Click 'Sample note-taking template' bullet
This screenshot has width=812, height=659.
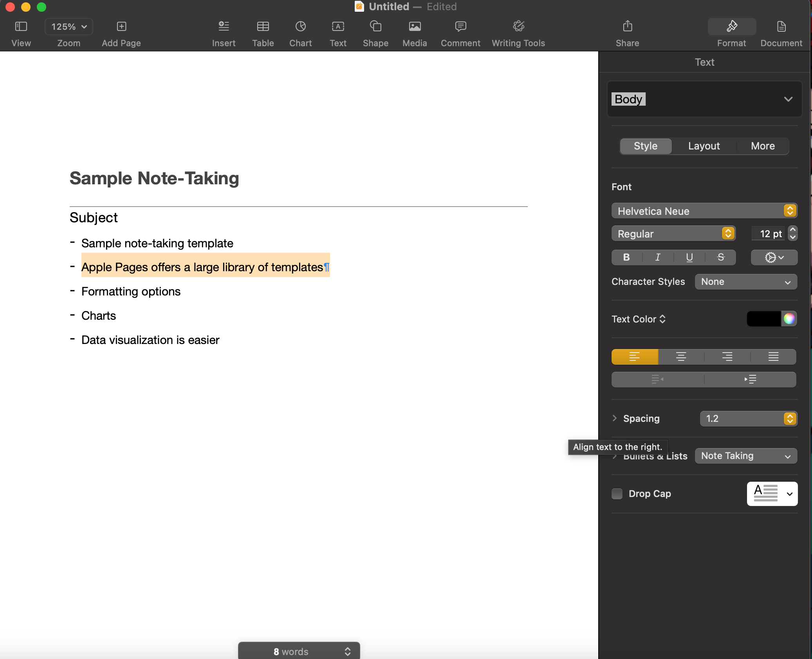coord(157,243)
